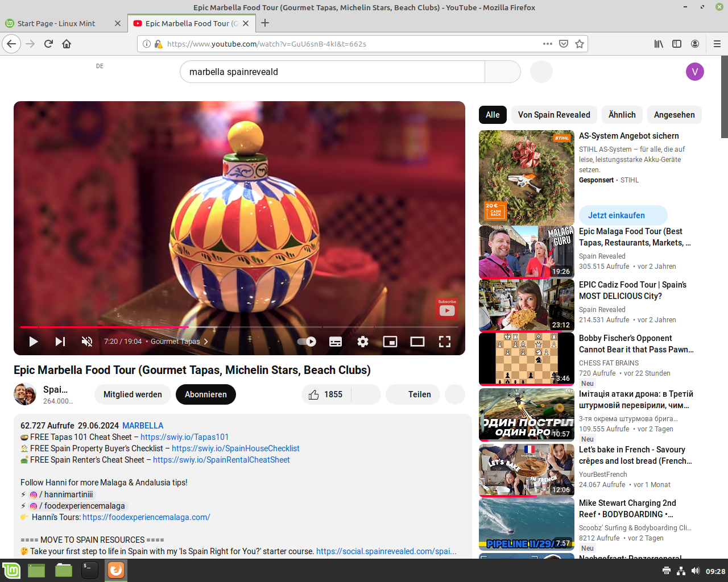The width and height of the screenshot is (728, 582).
Task: Select the Ähnlich filter chip
Action: [622, 115]
